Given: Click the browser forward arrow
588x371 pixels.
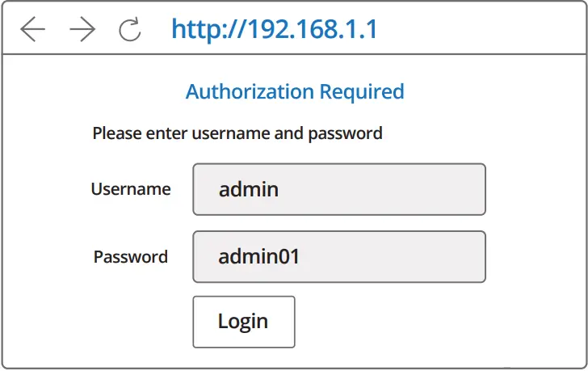Looking at the screenshot, I should tap(82, 30).
